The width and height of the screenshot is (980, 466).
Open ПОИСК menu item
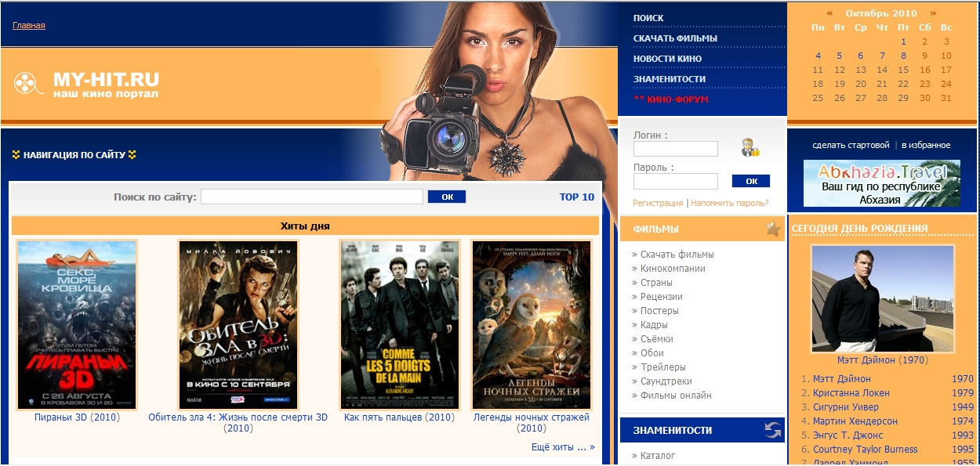click(648, 18)
